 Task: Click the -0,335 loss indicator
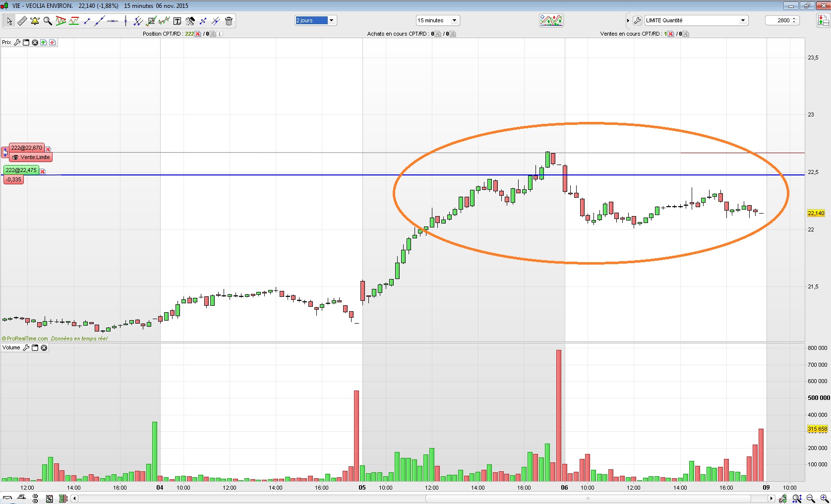tap(14, 179)
